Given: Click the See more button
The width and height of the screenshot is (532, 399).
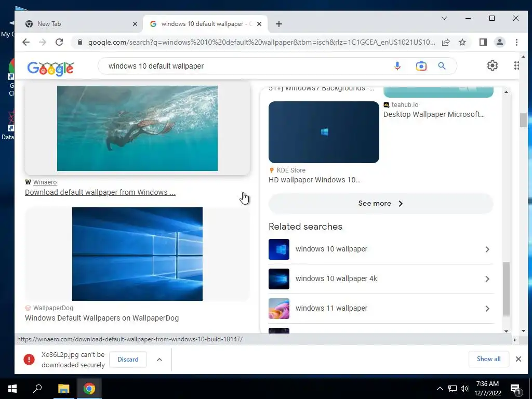Looking at the screenshot, I should point(381,203).
